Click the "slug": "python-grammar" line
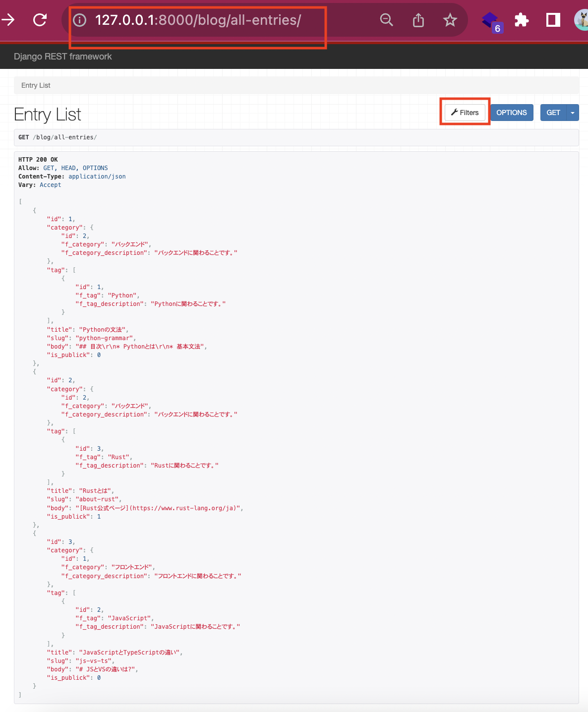Image resolution: width=588 pixels, height=712 pixels. pyautogui.click(x=91, y=338)
